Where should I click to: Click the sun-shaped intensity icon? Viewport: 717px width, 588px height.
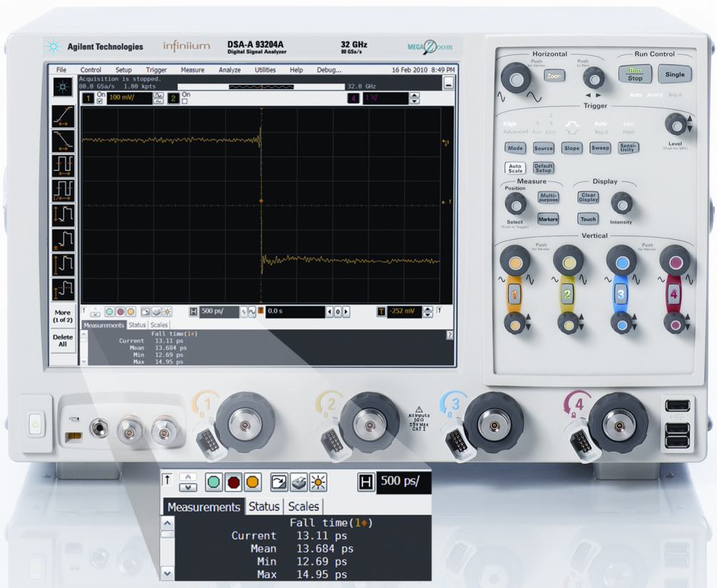pyautogui.click(x=166, y=312)
